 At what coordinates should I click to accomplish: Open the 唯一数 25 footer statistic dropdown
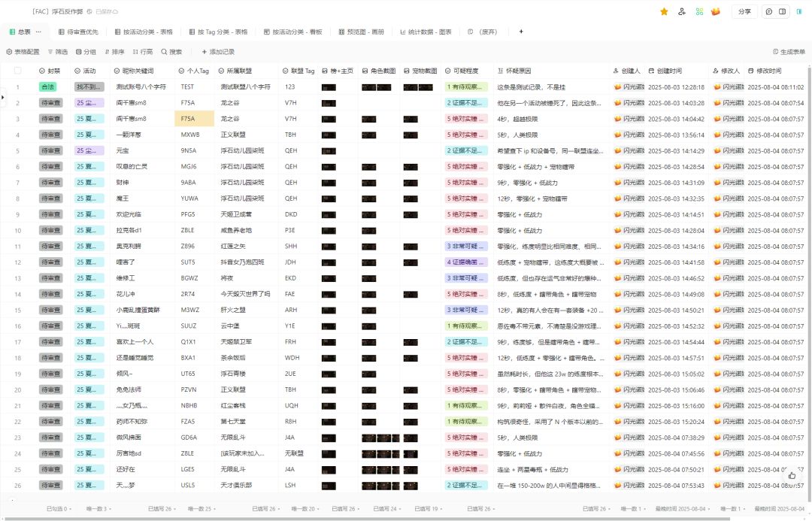tap(202, 508)
